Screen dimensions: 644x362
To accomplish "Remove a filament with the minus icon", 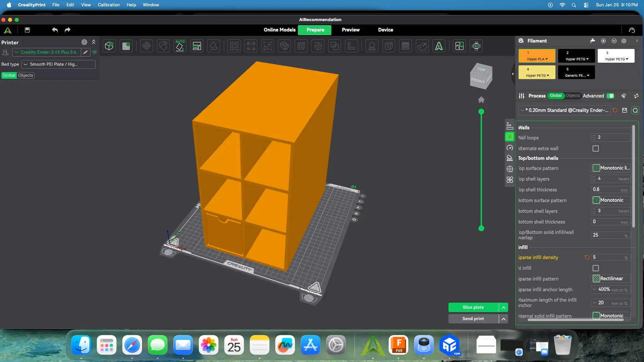I will pyautogui.click(x=614, y=41).
